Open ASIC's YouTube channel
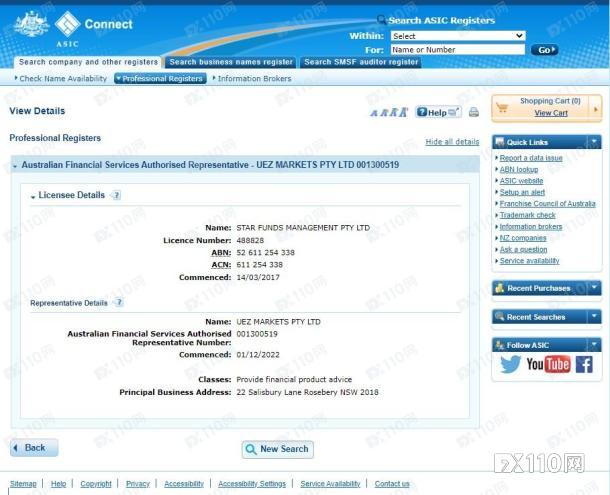Viewport: 610px width, 495px height. pos(548,365)
